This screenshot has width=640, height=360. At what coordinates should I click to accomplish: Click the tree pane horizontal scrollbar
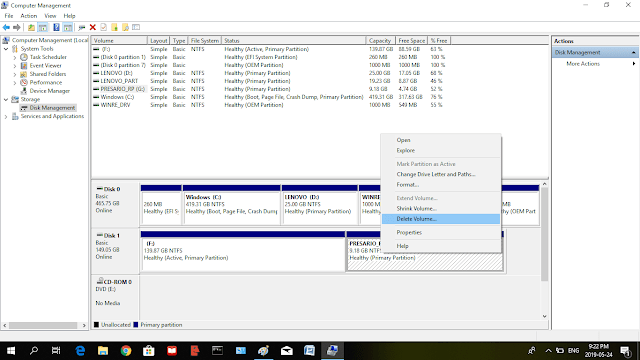[44, 325]
